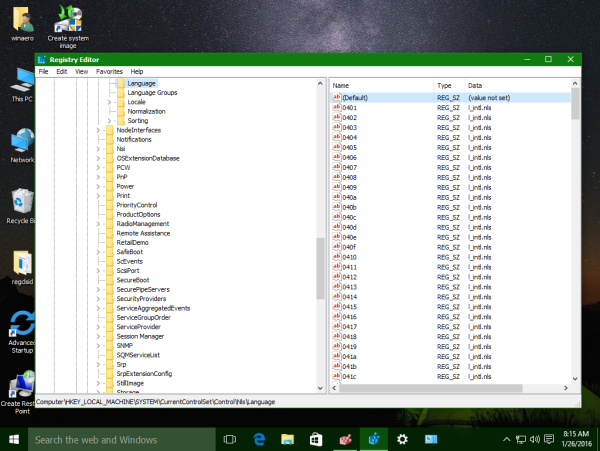Click down arrow of values pane scrollbar
Screen dimensions: 600x451
pyautogui.click(x=575, y=379)
